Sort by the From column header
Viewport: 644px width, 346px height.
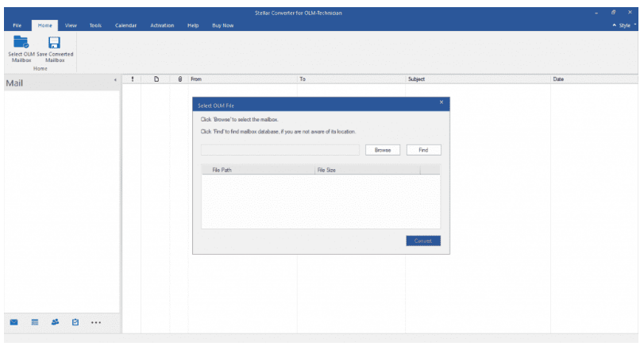tap(242, 79)
